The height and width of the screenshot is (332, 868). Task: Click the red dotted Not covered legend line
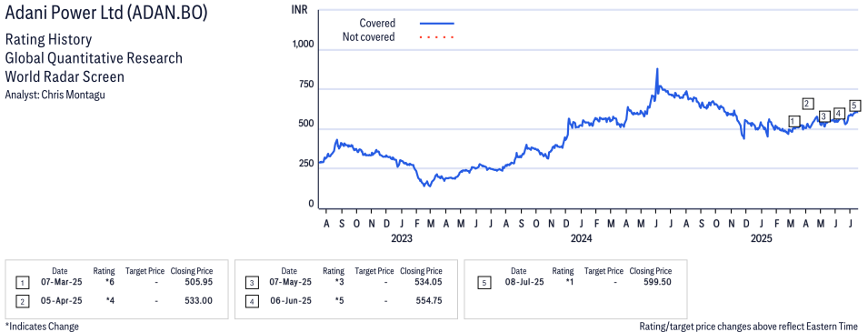coord(437,37)
